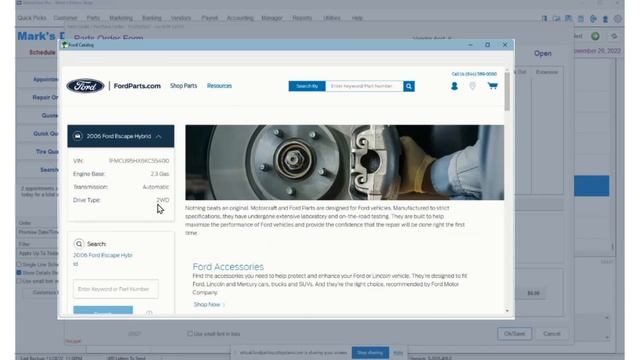Click the round icon at far right of main toolbar

(618, 19)
